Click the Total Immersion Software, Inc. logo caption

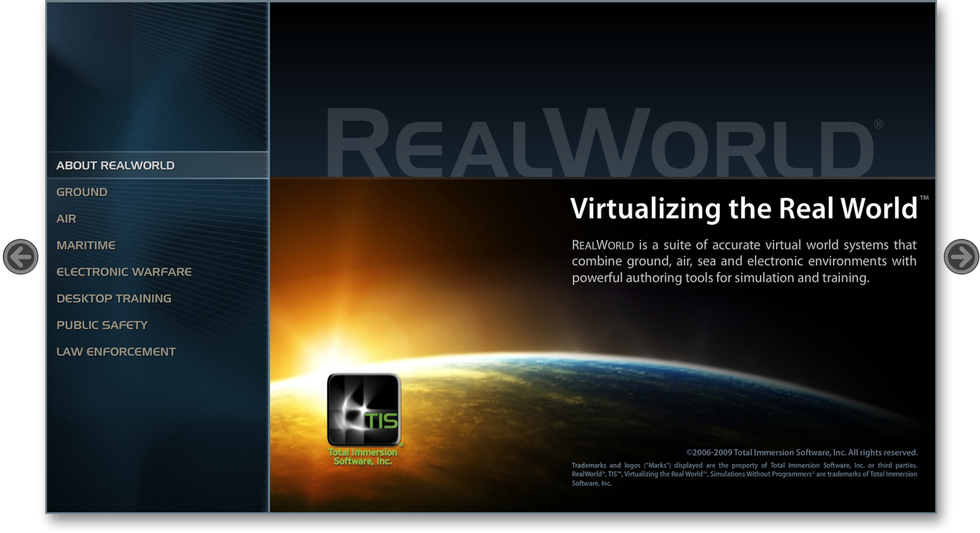tap(363, 457)
